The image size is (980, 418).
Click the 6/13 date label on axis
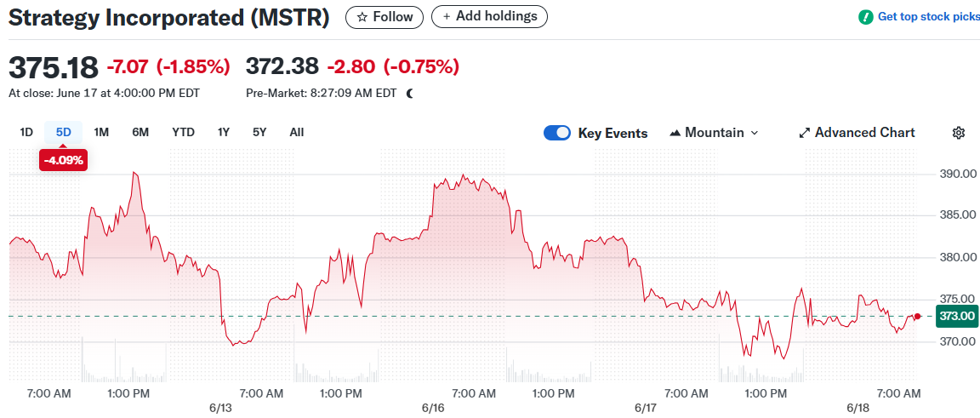pos(220,408)
